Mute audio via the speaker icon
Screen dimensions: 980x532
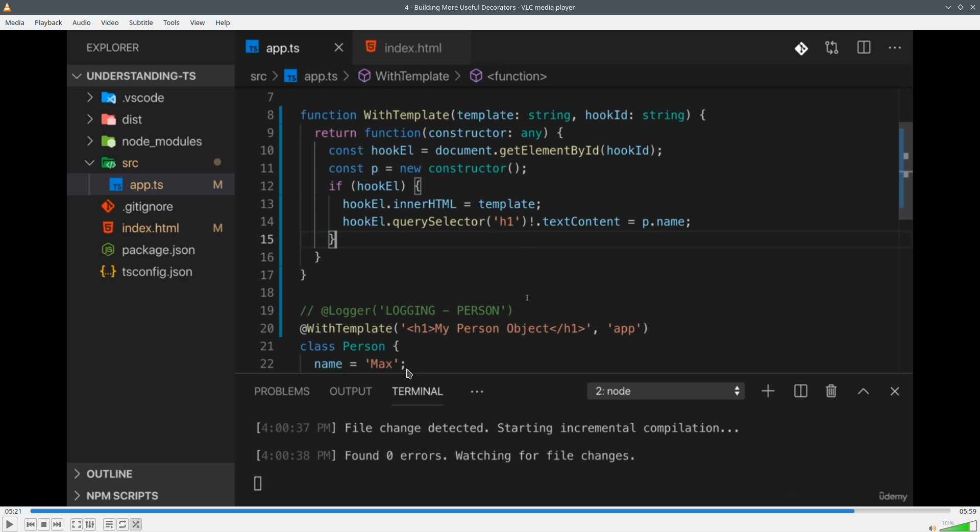click(932, 527)
